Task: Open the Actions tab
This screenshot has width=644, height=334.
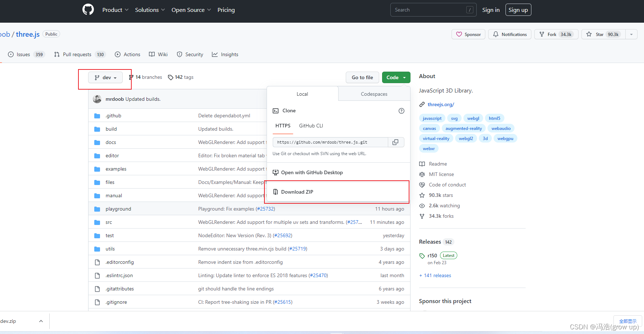Action: click(127, 54)
